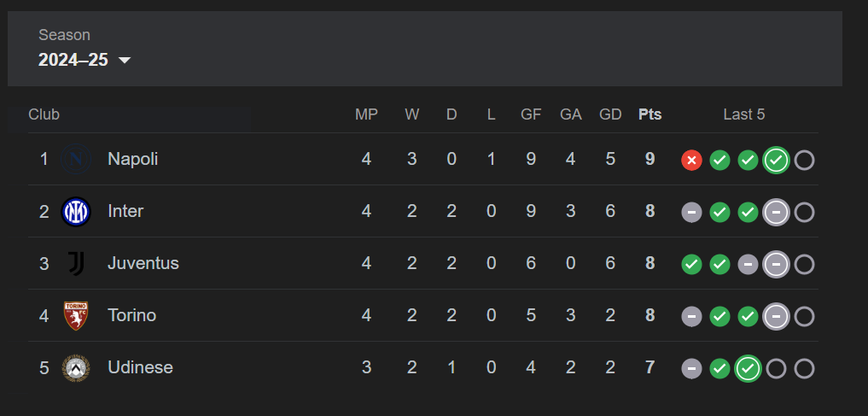Click Napoli's empty upcoming match circle

(x=804, y=161)
